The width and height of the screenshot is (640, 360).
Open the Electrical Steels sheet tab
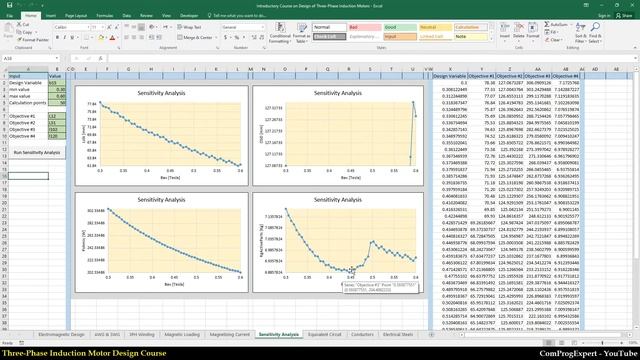[x=398, y=334]
